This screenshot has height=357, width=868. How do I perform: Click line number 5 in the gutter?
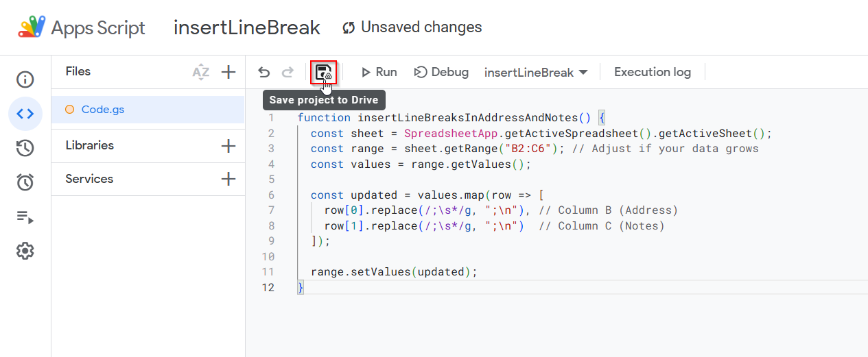(x=272, y=180)
